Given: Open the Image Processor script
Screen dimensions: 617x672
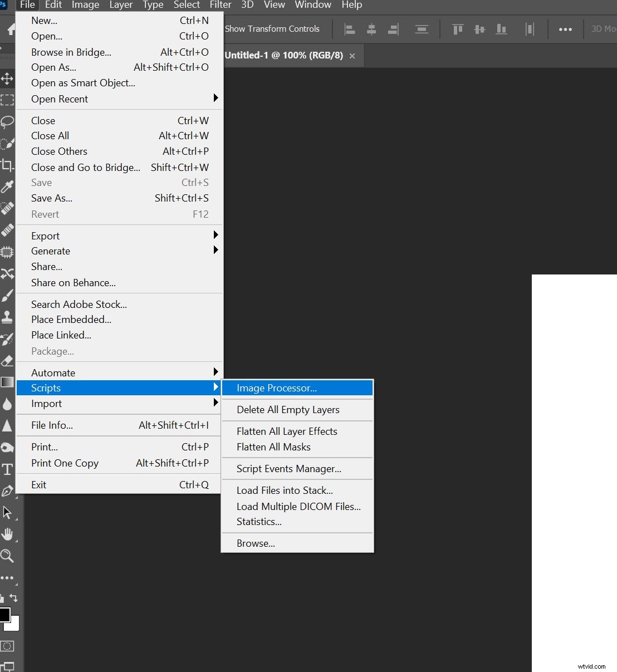Looking at the screenshot, I should coord(276,388).
